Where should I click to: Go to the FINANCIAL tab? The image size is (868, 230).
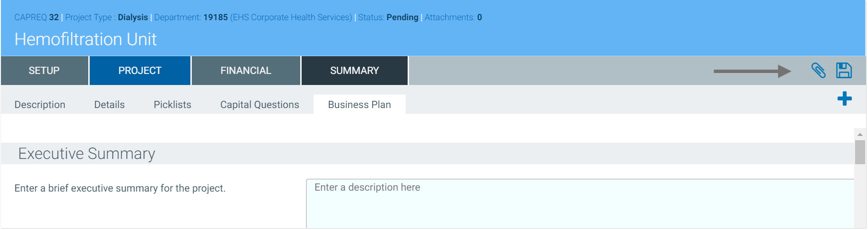click(x=246, y=71)
